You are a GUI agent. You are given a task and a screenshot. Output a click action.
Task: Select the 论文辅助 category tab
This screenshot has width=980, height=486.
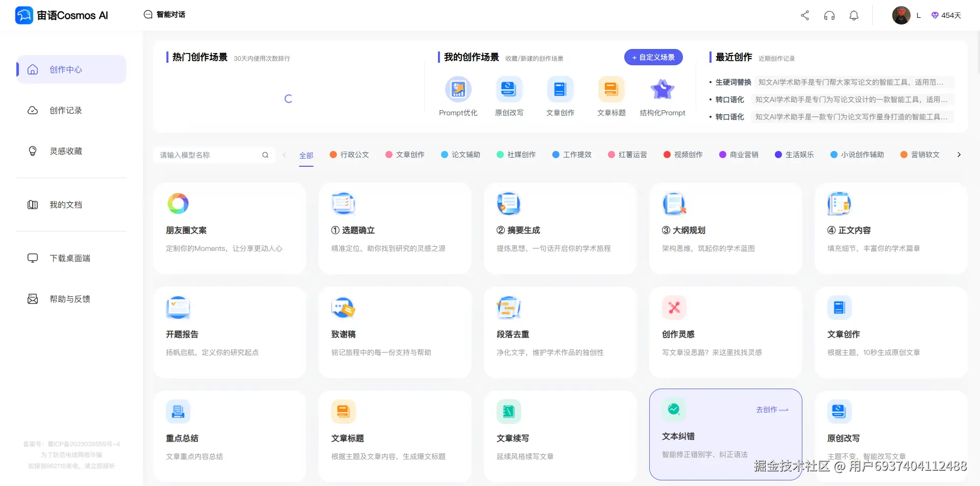tap(461, 155)
